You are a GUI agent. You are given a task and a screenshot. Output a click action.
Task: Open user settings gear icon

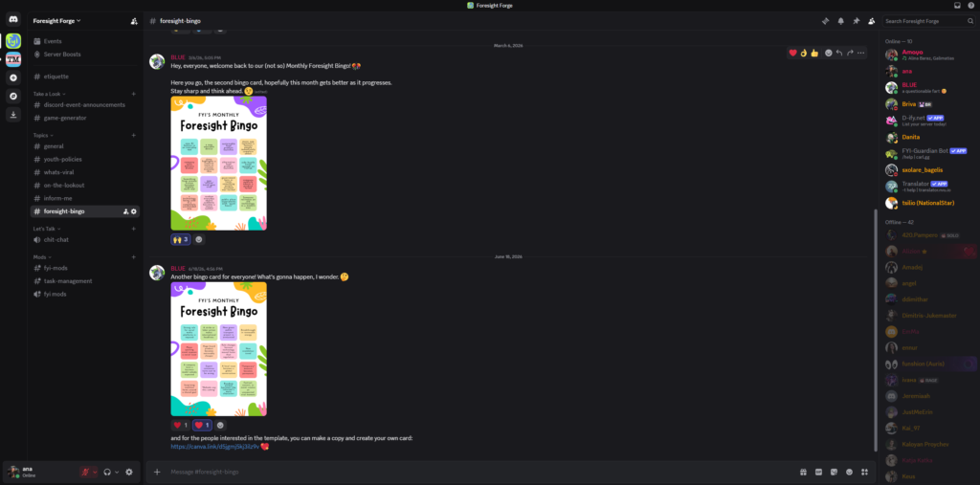(129, 472)
